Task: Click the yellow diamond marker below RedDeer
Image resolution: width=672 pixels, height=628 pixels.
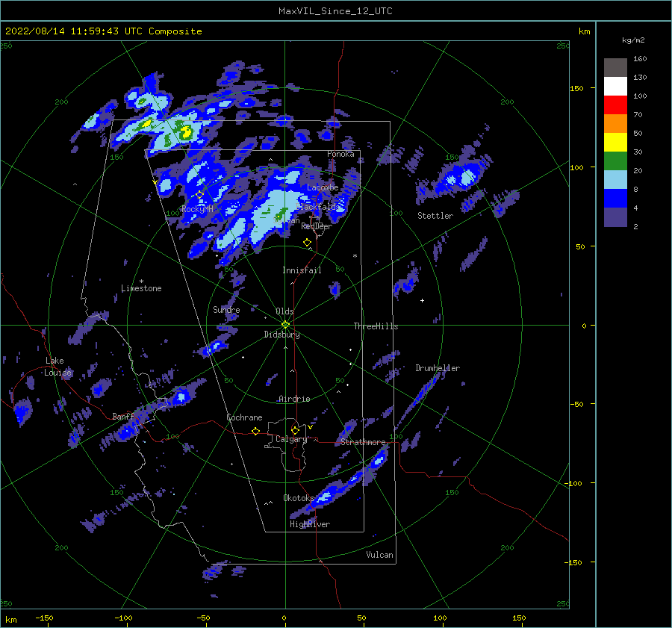Action: click(x=308, y=242)
